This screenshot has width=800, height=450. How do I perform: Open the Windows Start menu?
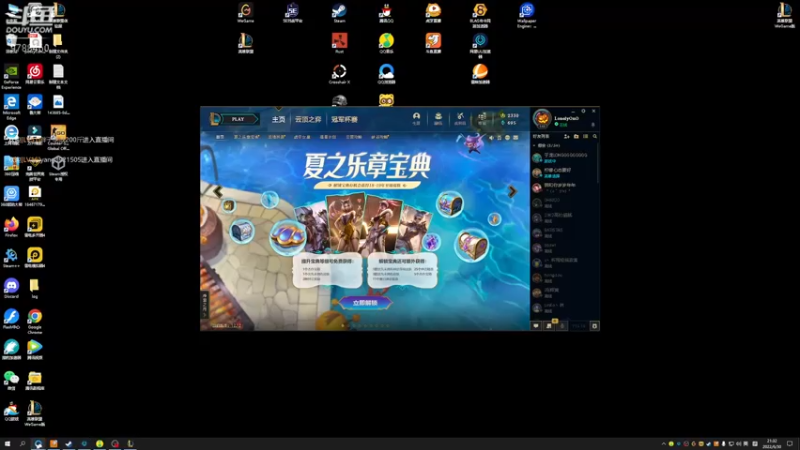point(7,444)
